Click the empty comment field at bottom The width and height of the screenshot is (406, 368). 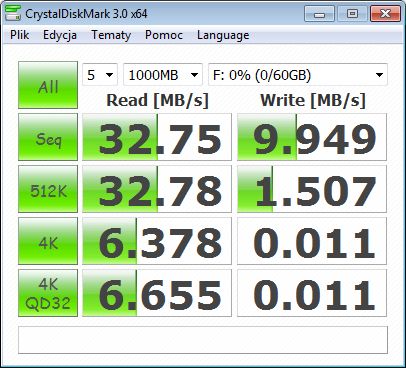(x=203, y=340)
